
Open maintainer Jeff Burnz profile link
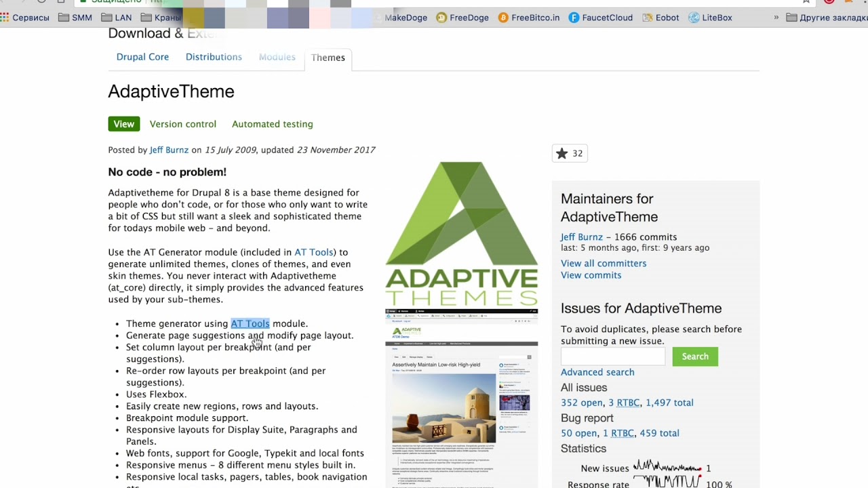coord(582,237)
